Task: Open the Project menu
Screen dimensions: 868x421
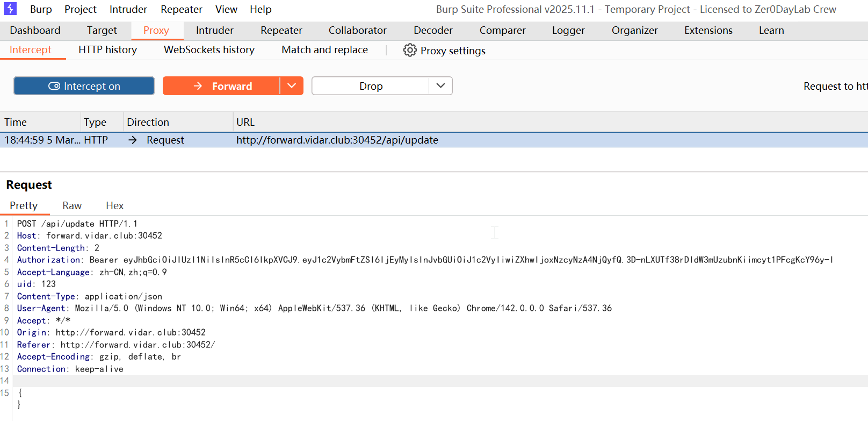Action: tap(81, 10)
